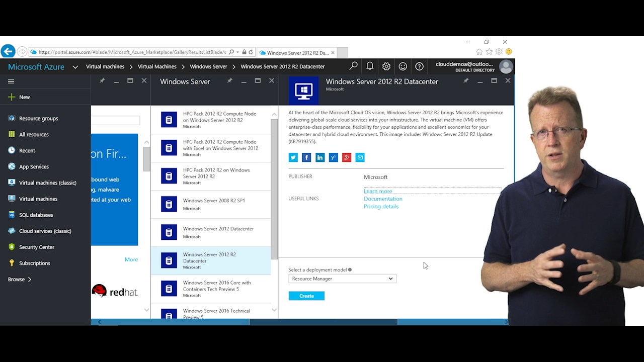The width and height of the screenshot is (644, 362).
Task: Open All resources in sidebar
Action: pyautogui.click(x=29, y=134)
